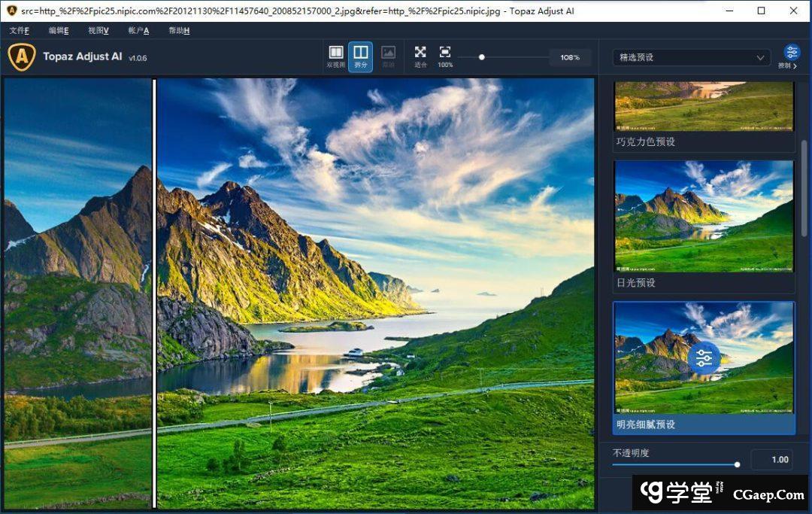Open the 编辑 (Edit) menu

click(58, 30)
